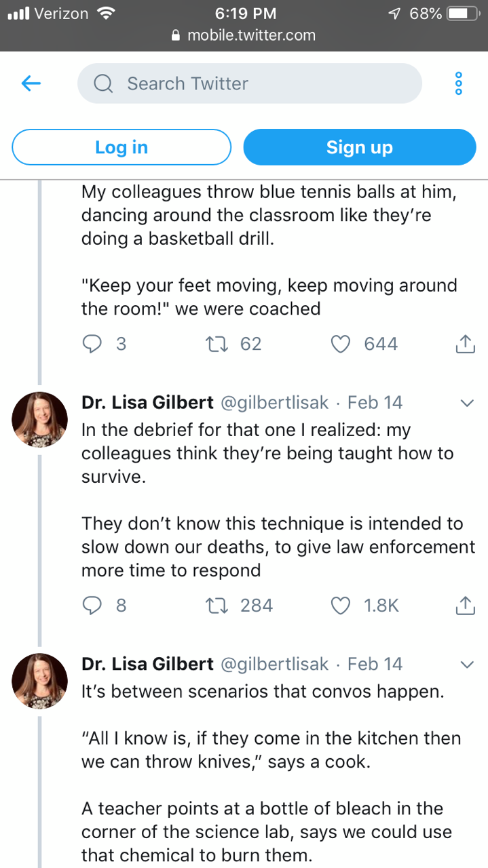Share the 'slow down our deaths' tweet
The height and width of the screenshot is (868, 488).
[464, 605]
